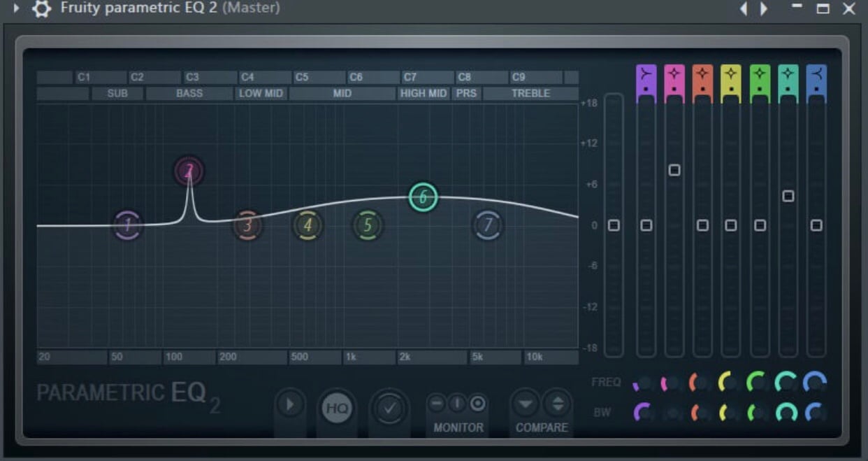Screen dimensions: 868x461
Task: Select EQ band 6 teal node
Action: click(x=423, y=197)
